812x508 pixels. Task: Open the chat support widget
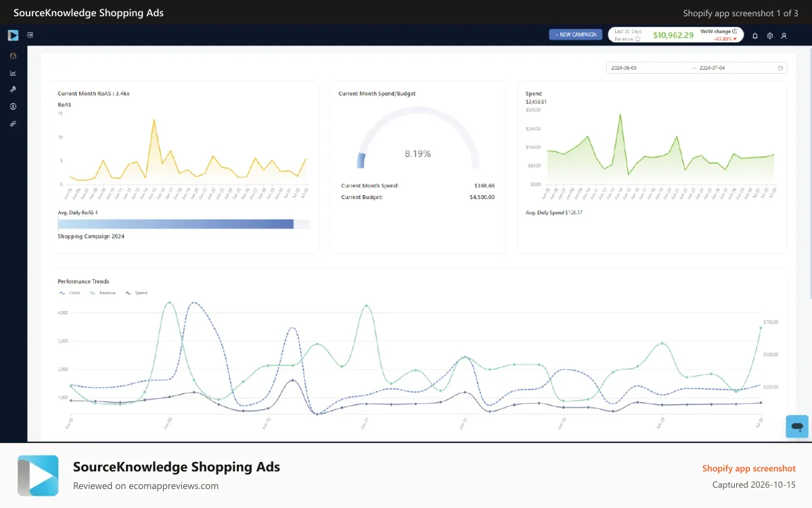(x=797, y=427)
